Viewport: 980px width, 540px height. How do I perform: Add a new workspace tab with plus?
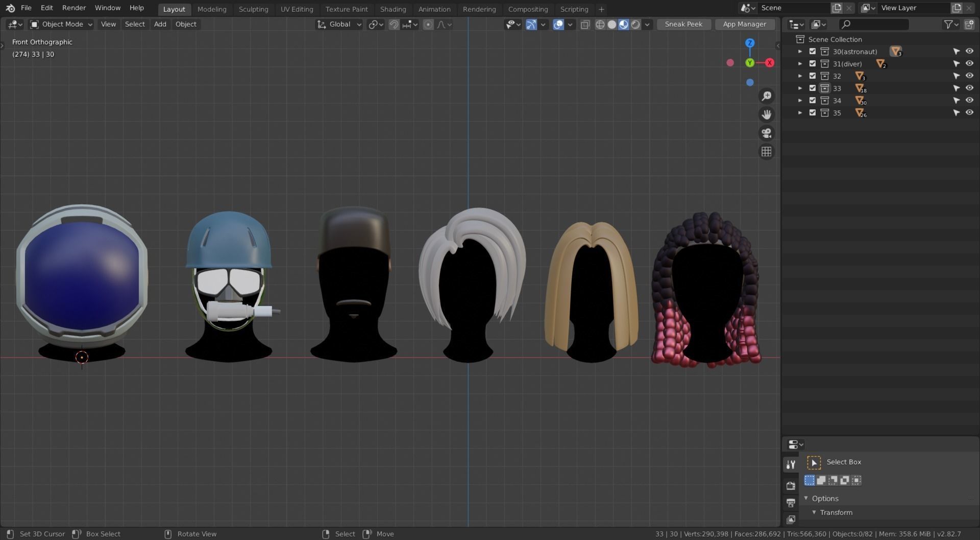tap(601, 9)
